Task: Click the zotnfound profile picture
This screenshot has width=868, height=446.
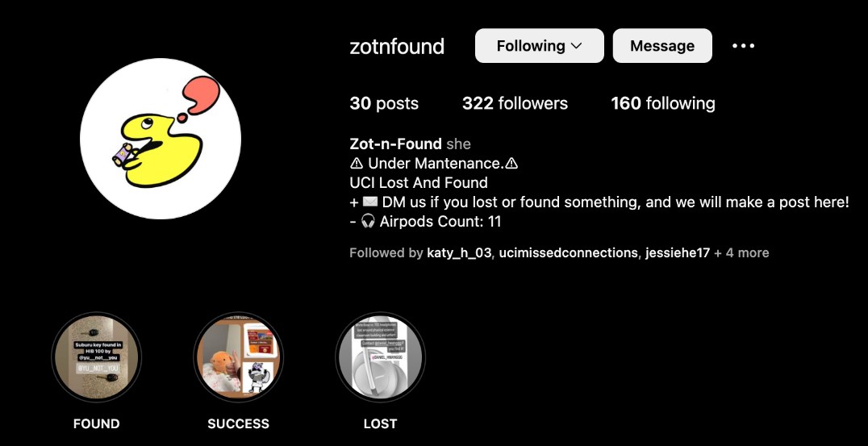Action: click(x=161, y=139)
